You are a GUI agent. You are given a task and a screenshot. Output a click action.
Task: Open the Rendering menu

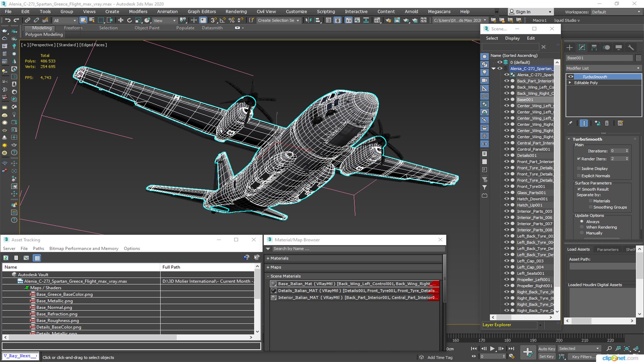236,11
